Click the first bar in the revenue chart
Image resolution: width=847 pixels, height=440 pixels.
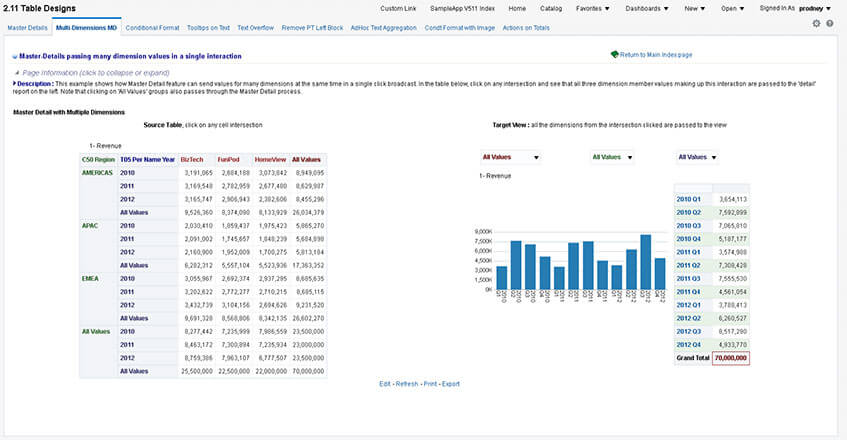(502, 277)
